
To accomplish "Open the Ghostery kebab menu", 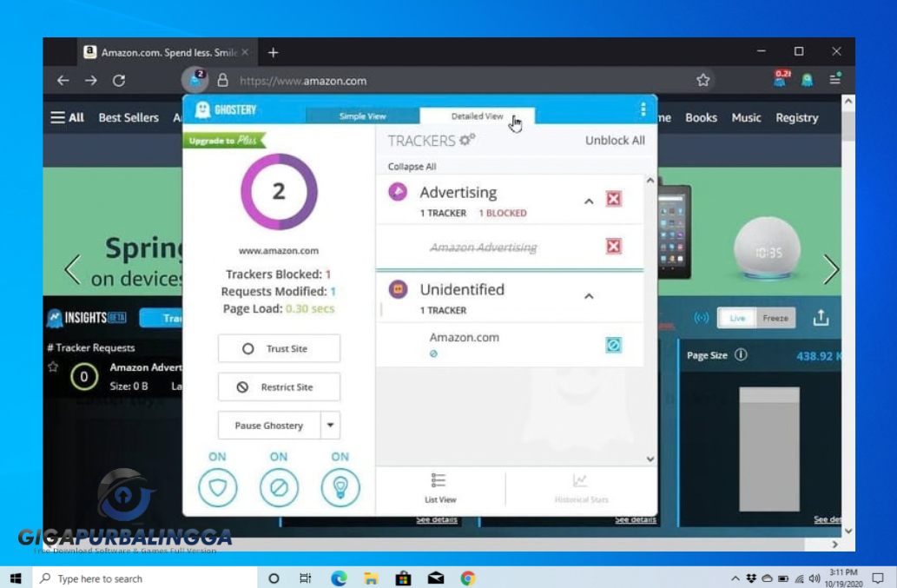I will pyautogui.click(x=643, y=109).
